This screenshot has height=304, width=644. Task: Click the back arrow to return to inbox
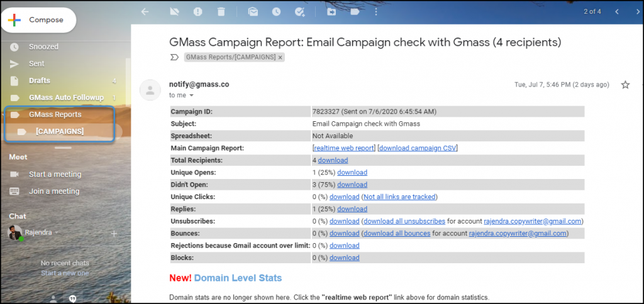pos(145,12)
